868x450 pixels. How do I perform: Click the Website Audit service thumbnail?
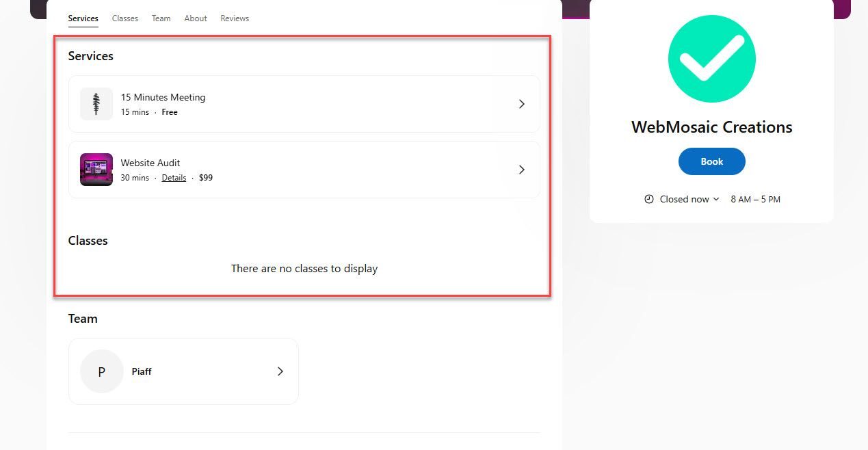[96, 170]
